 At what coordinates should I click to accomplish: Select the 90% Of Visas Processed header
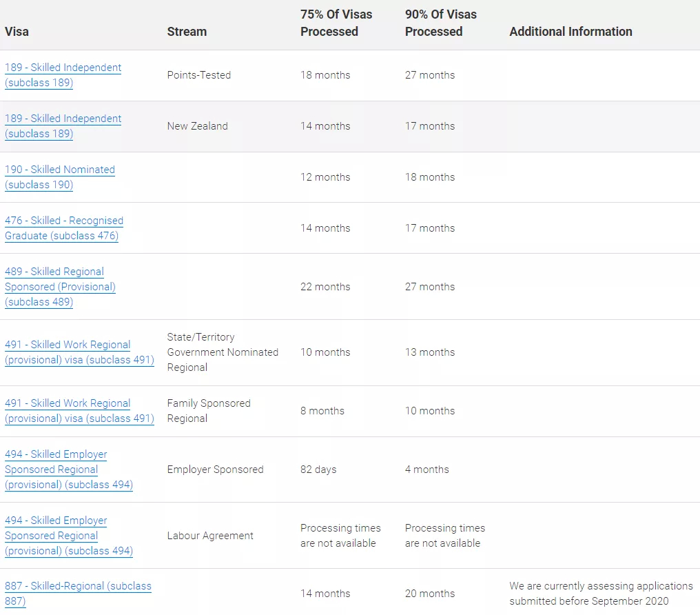pyautogui.click(x=441, y=23)
